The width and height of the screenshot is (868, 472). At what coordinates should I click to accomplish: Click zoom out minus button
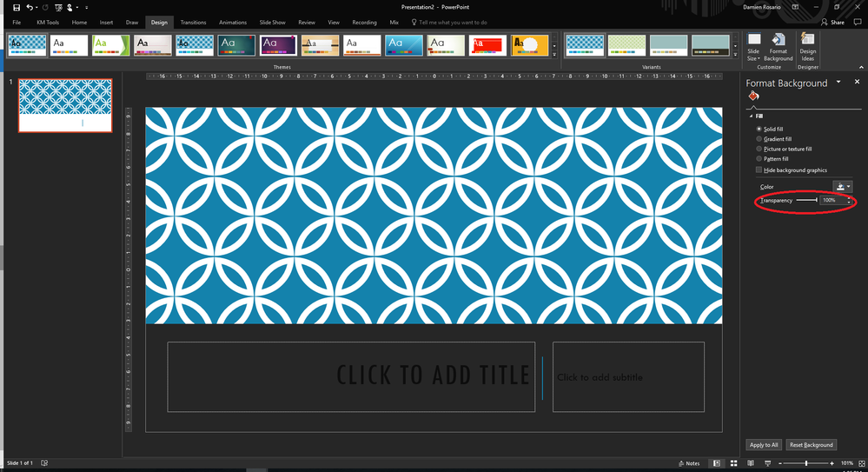780,463
